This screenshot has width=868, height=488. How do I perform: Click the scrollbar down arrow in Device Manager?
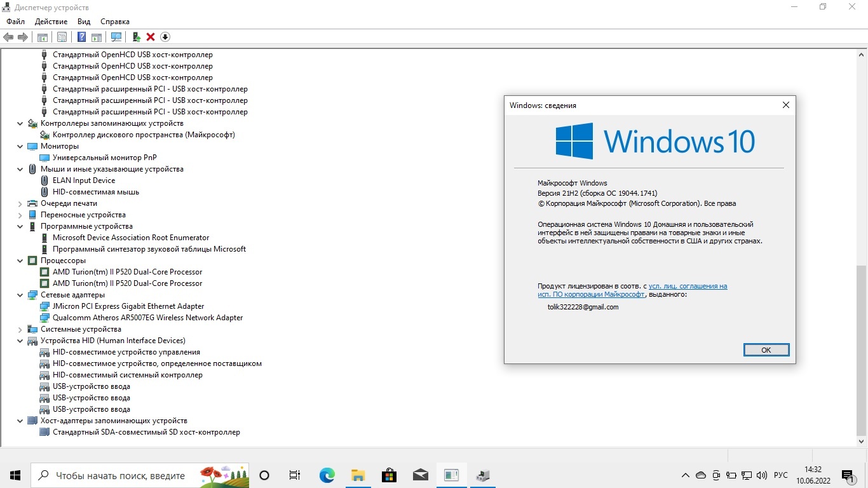862,440
